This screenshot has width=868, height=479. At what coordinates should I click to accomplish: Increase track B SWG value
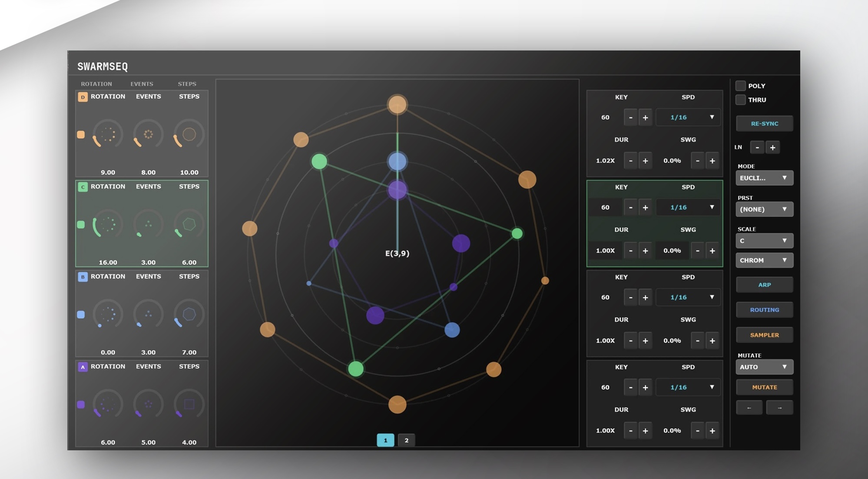[x=712, y=341]
